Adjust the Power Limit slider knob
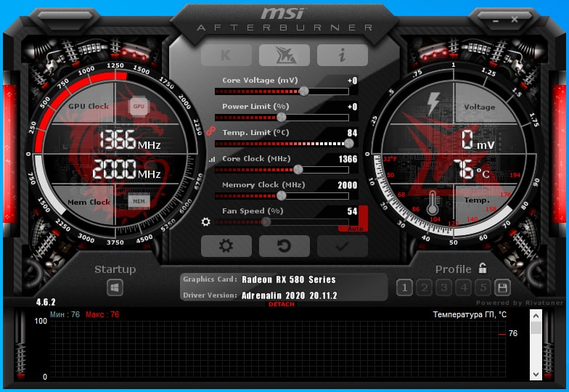 [282, 118]
